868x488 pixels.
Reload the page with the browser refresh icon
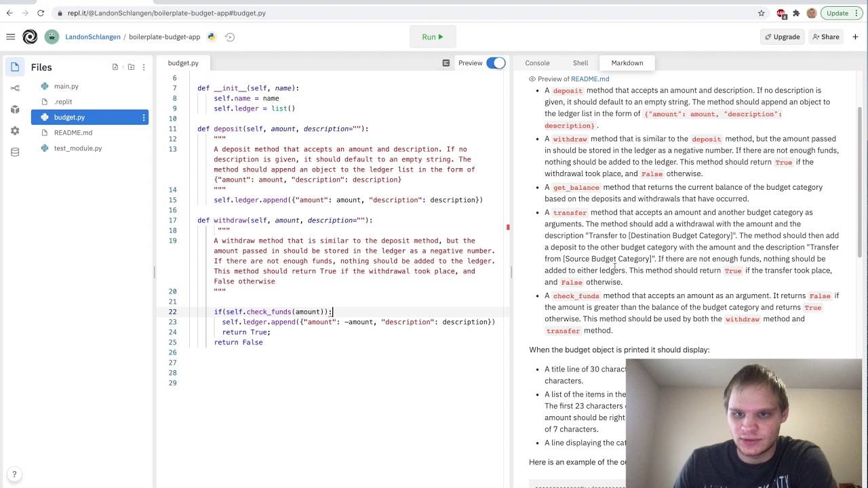tap(41, 13)
